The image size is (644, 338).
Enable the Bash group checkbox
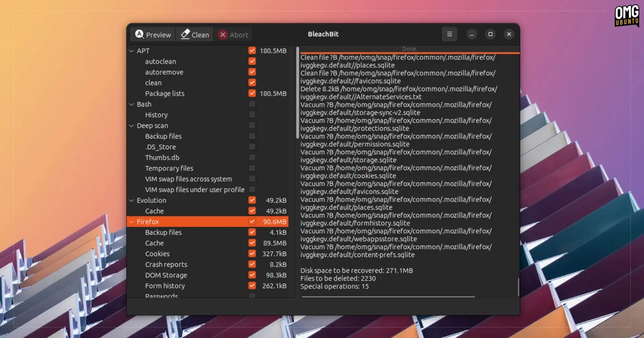click(252, 104)
